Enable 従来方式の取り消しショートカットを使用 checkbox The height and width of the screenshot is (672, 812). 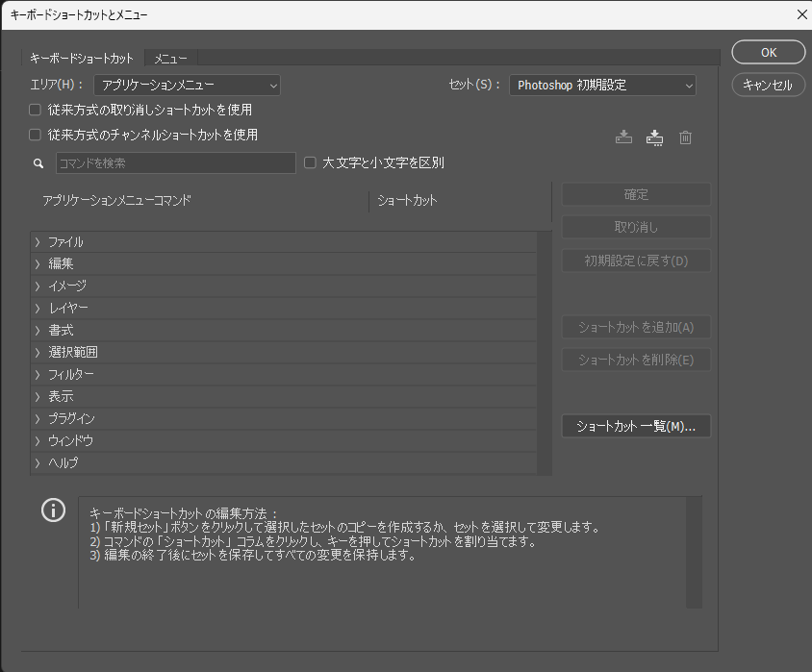click(36, 110)
